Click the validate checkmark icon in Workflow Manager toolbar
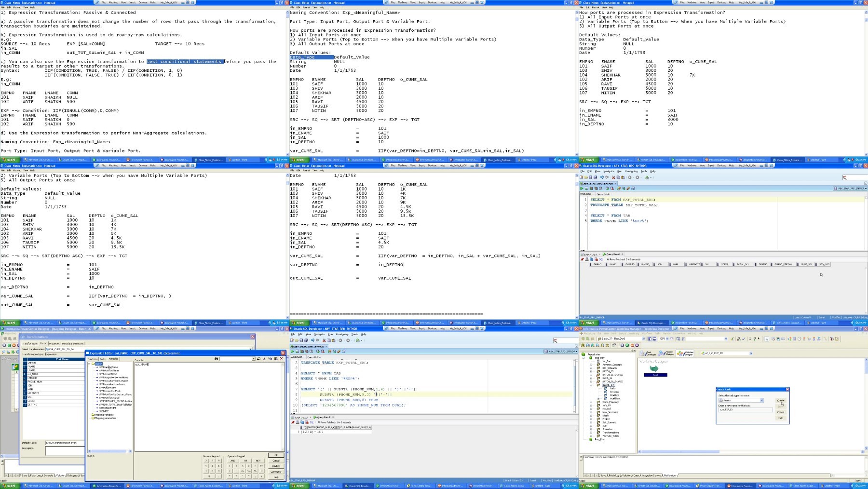The height and width of the screenshot is (489, 868). pyautogui.click(x=744, y=339)
